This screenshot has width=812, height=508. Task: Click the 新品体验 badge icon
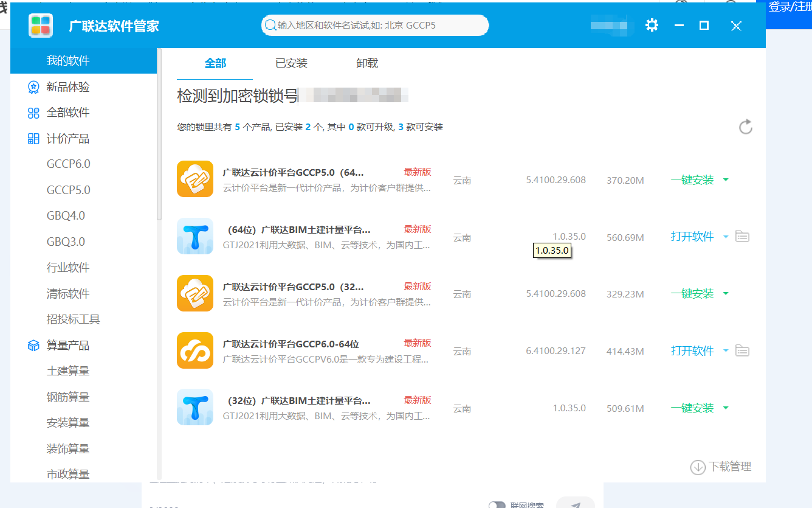coord(33,87)
